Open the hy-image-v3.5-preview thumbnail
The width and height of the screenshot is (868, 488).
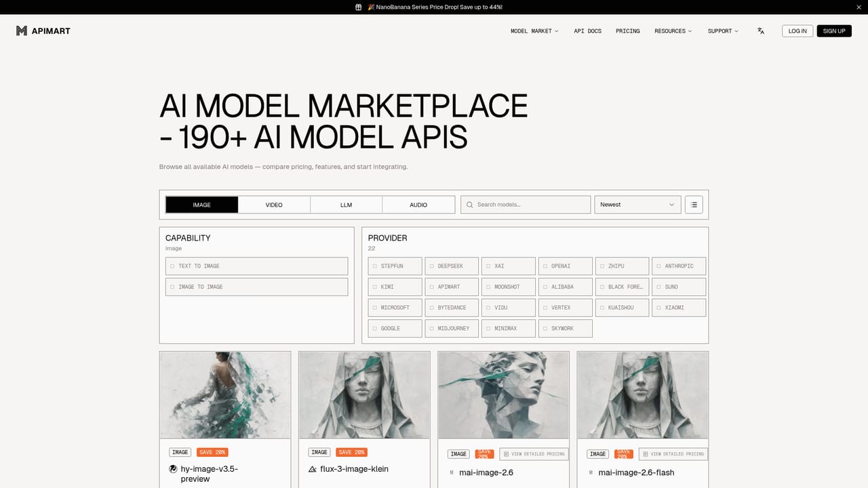225,394
